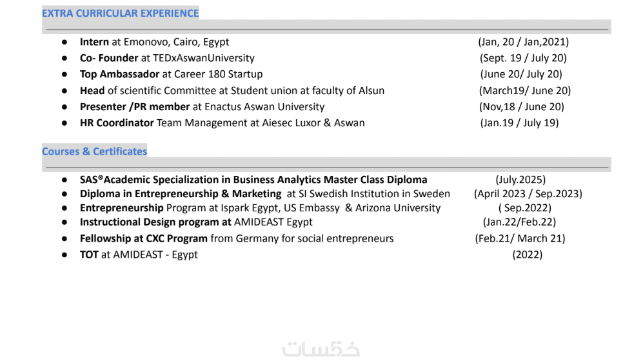Click the Khamsat watermark logo
The width and height of the screenshot is (643, 364).
pos(321,349)
